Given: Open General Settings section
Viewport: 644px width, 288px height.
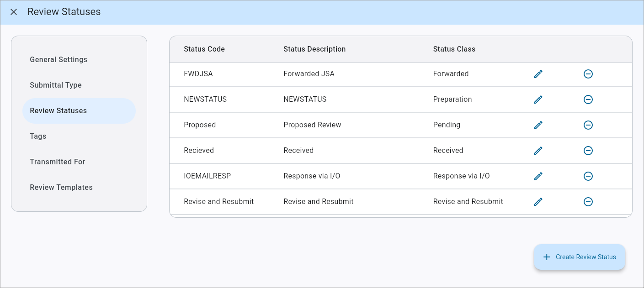Looking at the screenshot, I should [59, 59].
